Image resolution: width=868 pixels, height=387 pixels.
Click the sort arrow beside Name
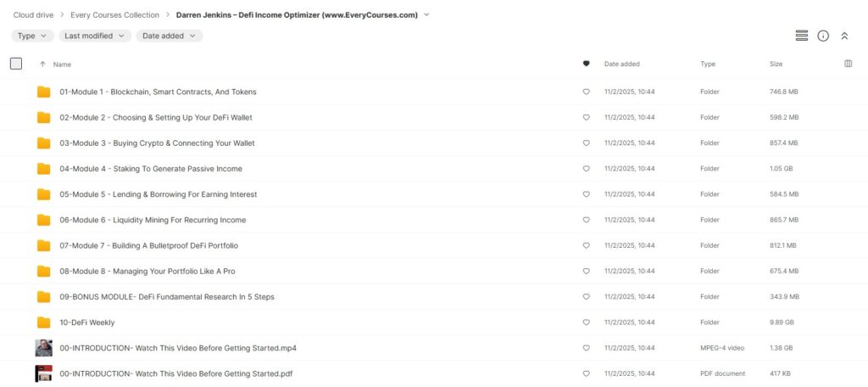pyautogui.click(x=42, y=64)
